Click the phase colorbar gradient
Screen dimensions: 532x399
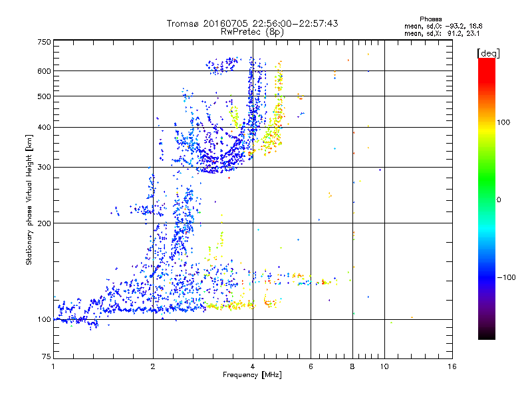pos(487,198)
